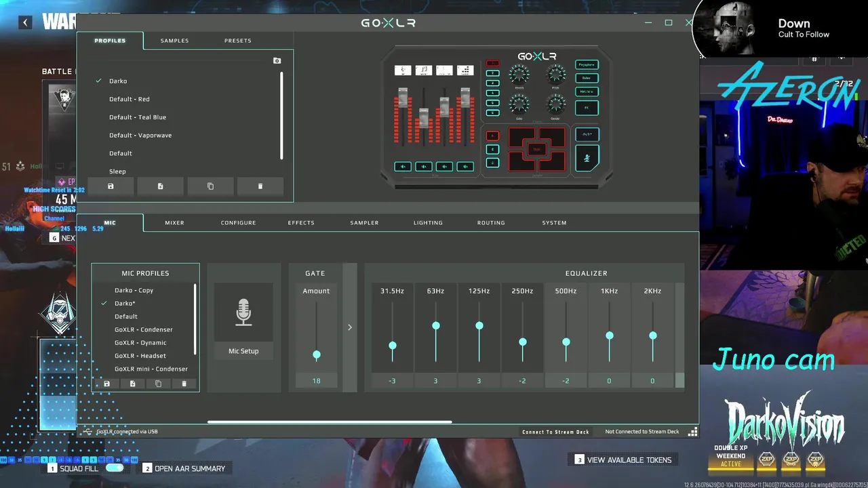Viewport: 868px width, 488px height.
Task: Click the Echo knob on the GoXLR device
Action: (519, 104)
